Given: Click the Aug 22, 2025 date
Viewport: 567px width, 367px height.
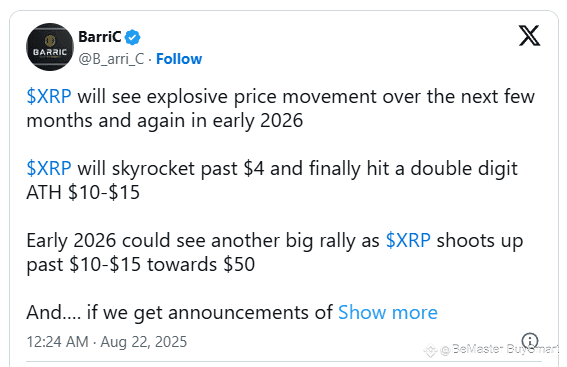Looking at the screenshot, I should pyautogui.click(x=144, y=342).
